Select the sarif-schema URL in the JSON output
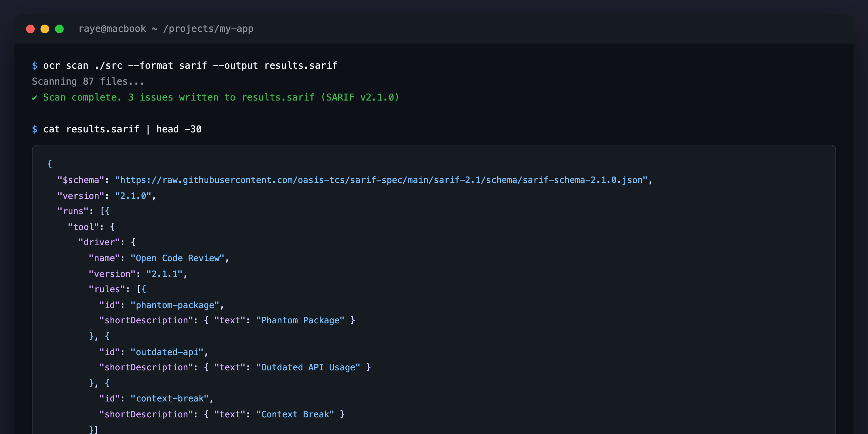This screenshot has height=434, width=868. tap(382, 180)
